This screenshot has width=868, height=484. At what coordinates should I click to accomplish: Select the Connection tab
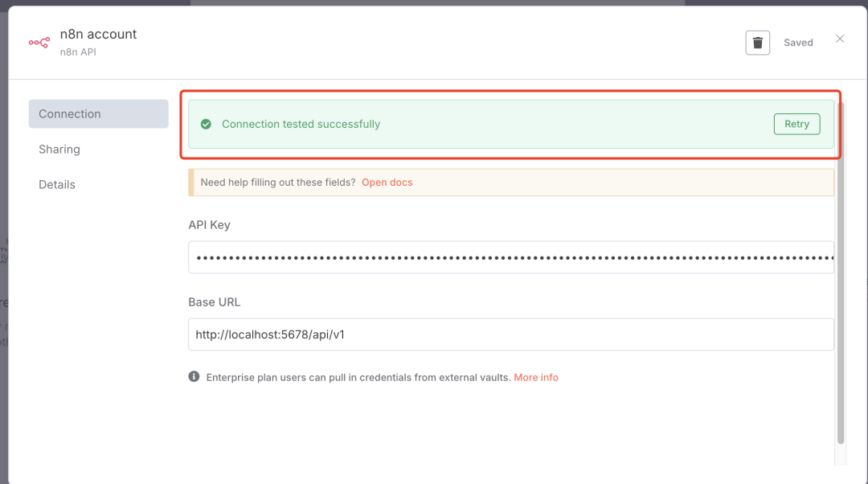pos(98,114)
